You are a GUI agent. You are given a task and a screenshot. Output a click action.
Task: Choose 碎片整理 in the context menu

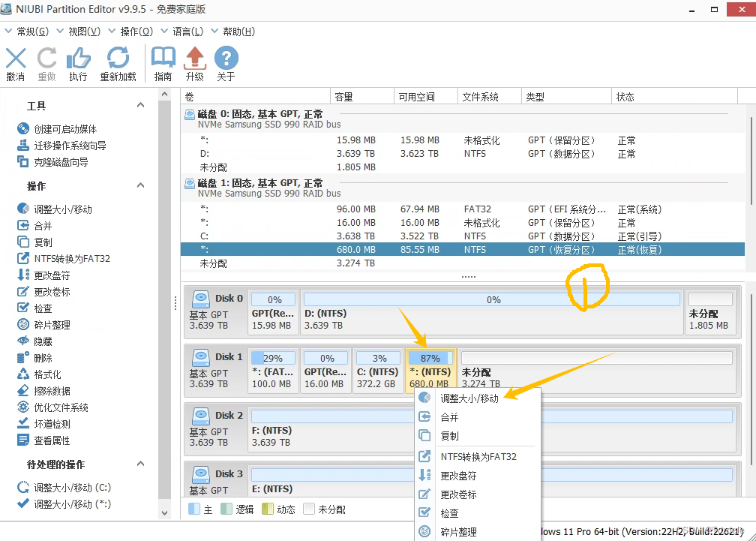pyautogui.click(x=477, y=532)
